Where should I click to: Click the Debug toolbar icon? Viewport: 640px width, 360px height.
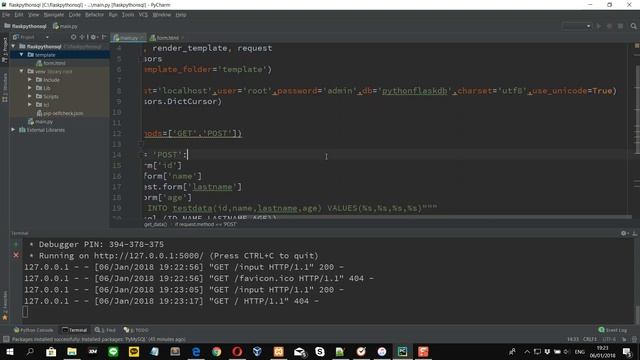coord(609,26)
